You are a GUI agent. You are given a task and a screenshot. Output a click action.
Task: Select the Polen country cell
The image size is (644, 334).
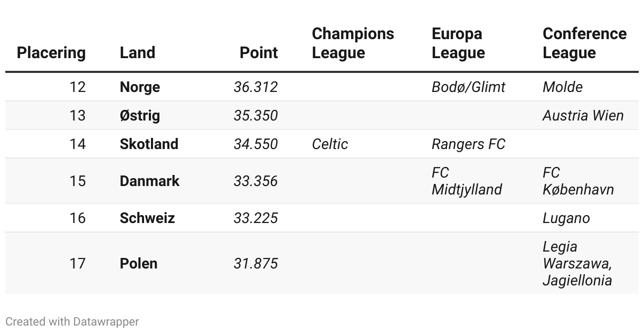click(x=138, y=263)
